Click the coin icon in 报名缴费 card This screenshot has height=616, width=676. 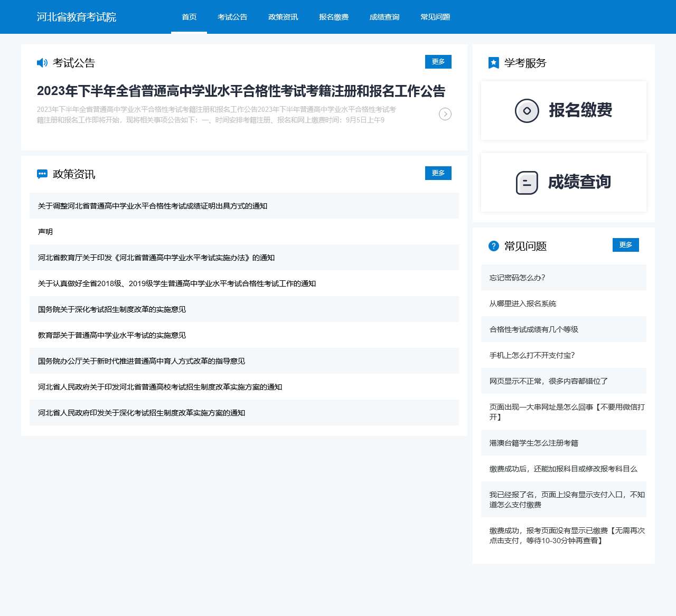527,111
